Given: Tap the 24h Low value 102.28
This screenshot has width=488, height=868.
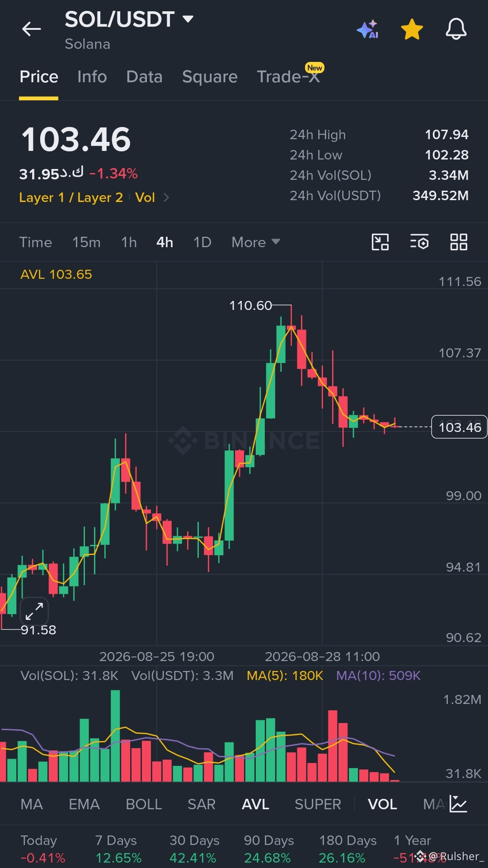Looking at the screenshot, I should (446, 155).
